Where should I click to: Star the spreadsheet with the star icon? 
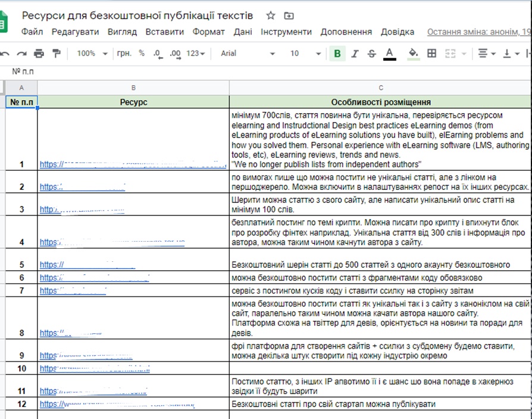(x=270, y=15)
